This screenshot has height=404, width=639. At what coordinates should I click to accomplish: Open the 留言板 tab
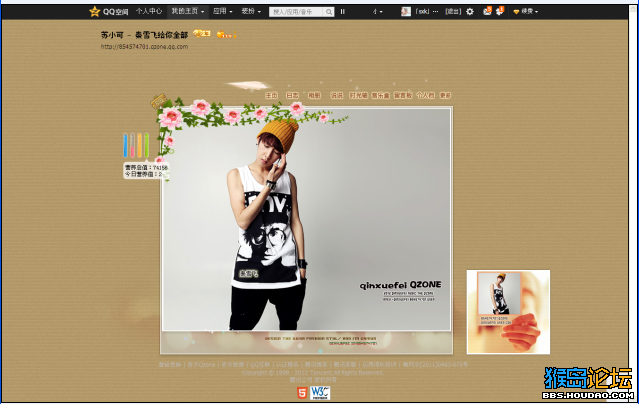pos(403,95)
